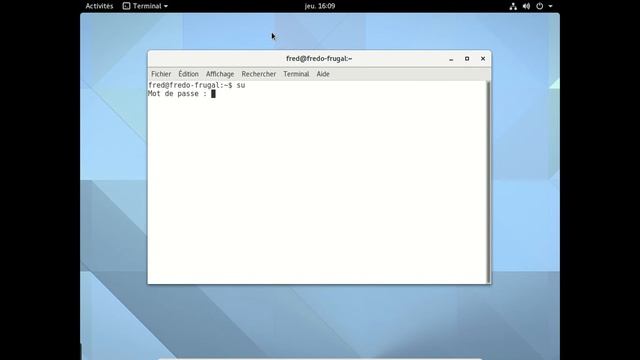Minimize the terminal window
Screen dimensions: 640x360
[451, 59]
